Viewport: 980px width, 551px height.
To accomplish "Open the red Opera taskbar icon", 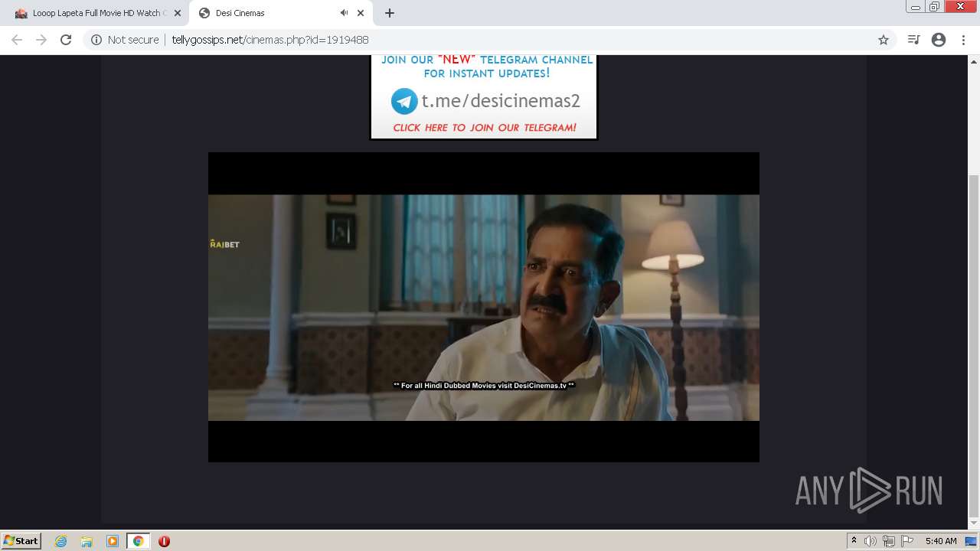I will pos(164,541).
